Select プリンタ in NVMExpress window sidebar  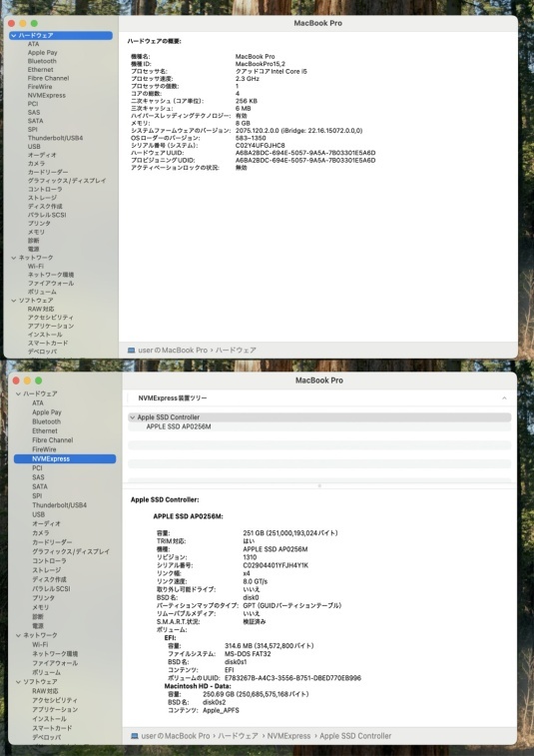[x=43, y=598]
